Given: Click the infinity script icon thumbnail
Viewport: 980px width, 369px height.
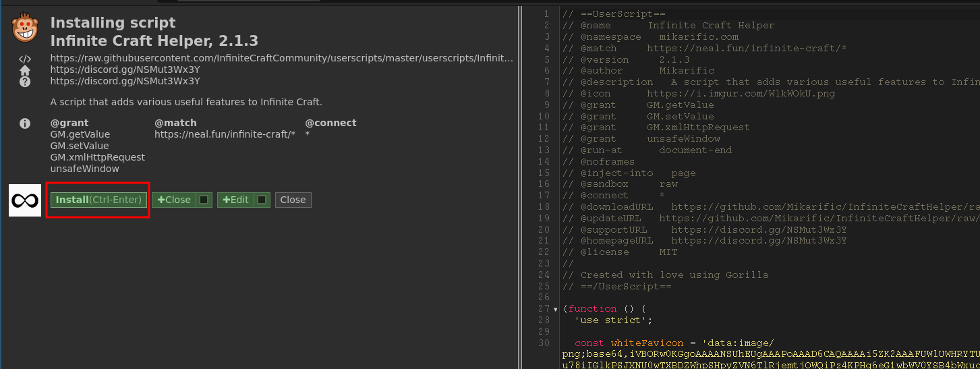Looking at the screenshot, I should tap(25, 200).
